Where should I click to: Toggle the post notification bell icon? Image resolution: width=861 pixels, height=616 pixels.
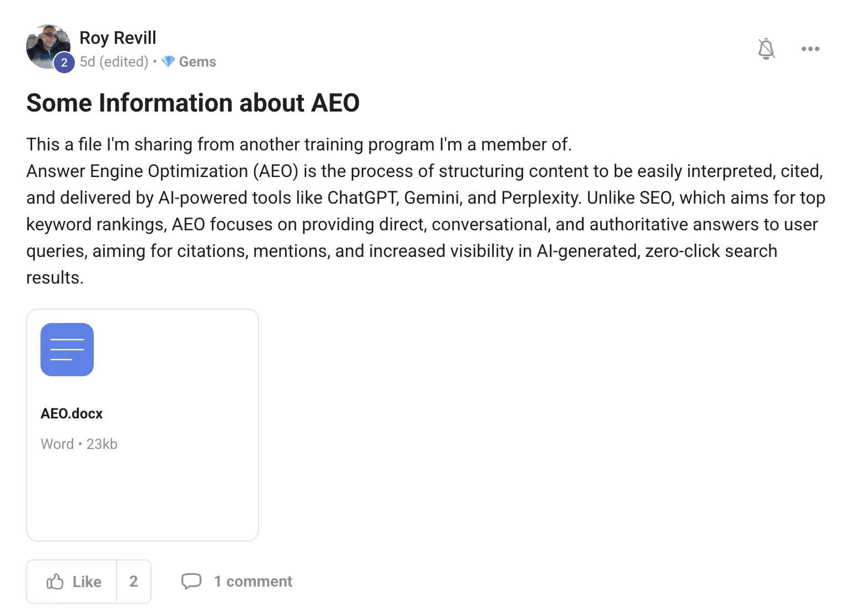766,49
